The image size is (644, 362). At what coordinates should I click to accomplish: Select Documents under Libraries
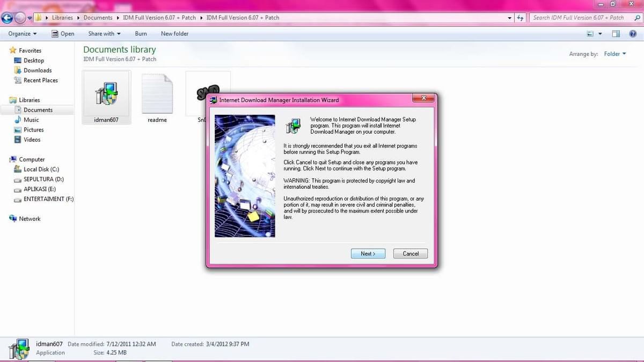38,110
